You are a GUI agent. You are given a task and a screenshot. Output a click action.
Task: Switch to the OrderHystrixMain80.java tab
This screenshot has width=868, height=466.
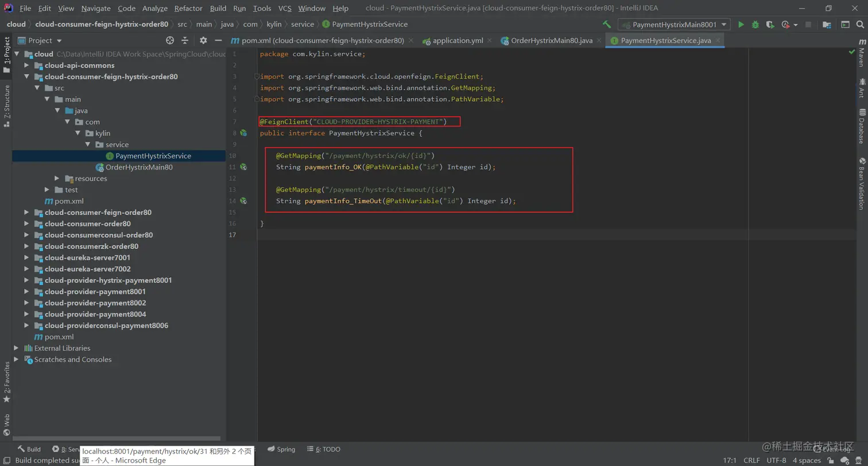551,40
